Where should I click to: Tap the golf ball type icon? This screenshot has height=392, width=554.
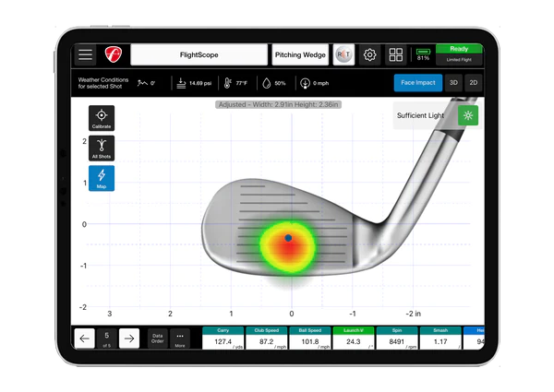click(x=343, y=54)
